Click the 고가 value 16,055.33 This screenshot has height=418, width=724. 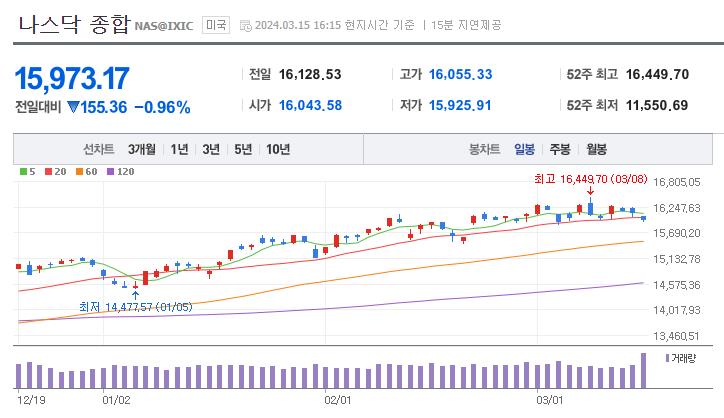point(460,74)
